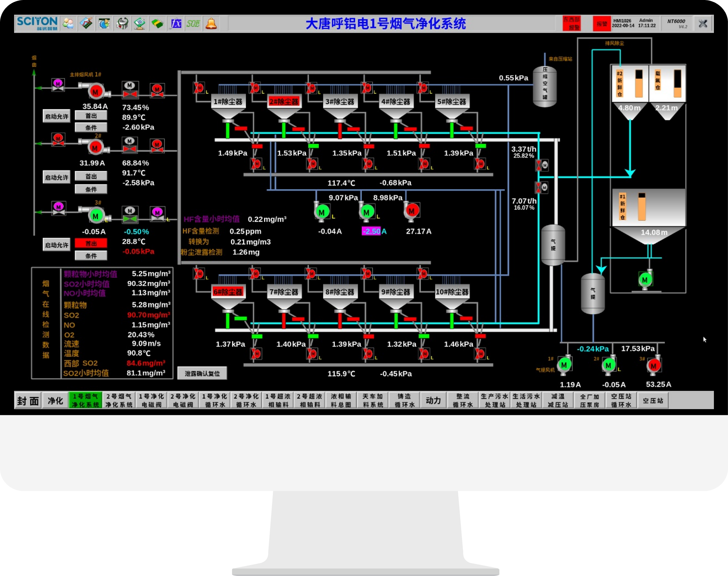Click green motor of 3# exhaust fan
This screenshot has height=576, width=728.
pos(95,216)
